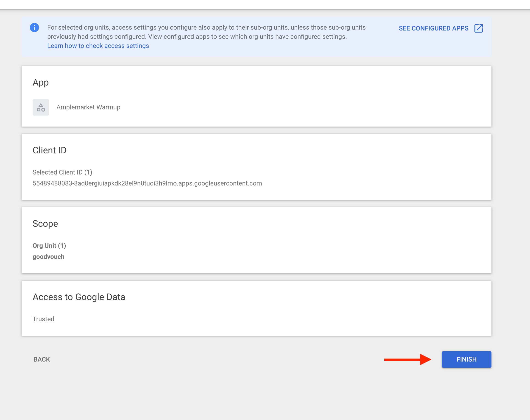This screenshot has width=530, height=420.
Task: Go back with the Back button
Action: coord(42,359)
